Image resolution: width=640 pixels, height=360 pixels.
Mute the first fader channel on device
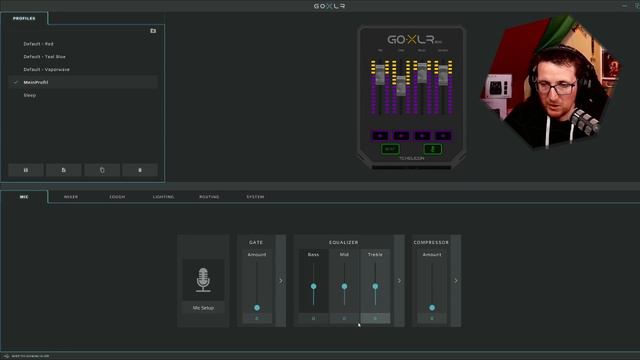coord(380,136)
